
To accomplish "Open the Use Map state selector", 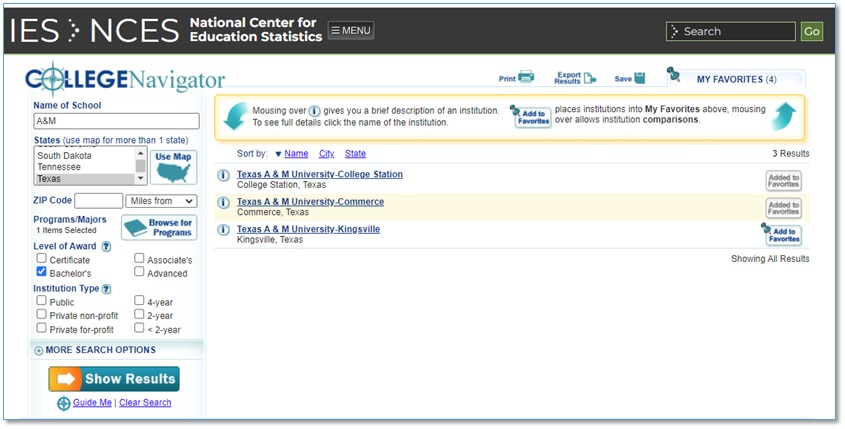I will [x=176, y=166].
